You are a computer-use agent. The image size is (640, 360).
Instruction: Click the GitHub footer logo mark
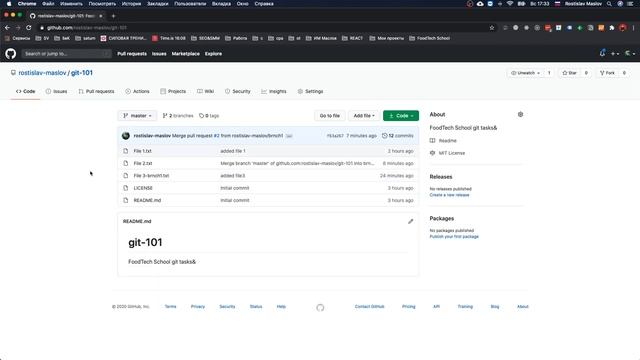tap(320, 307)
